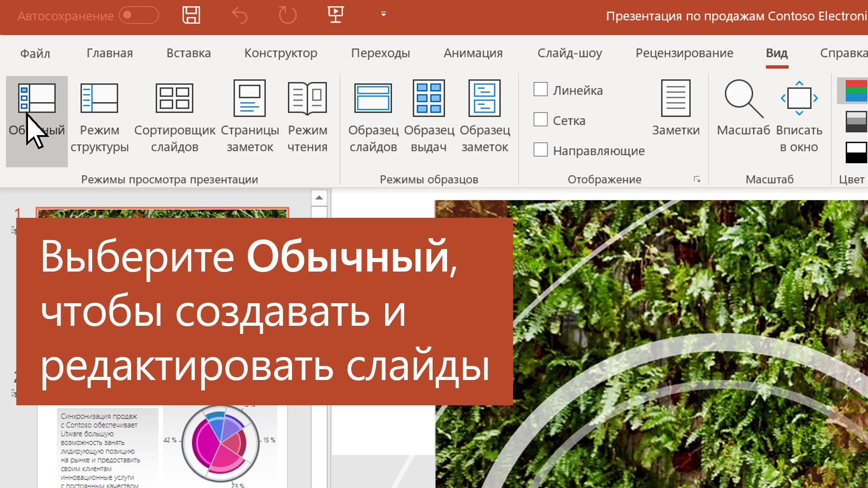The image size is (868, 488).
Task: Click the Save icon in title bar
Action: pyautogui.click(x=191, y=15)
